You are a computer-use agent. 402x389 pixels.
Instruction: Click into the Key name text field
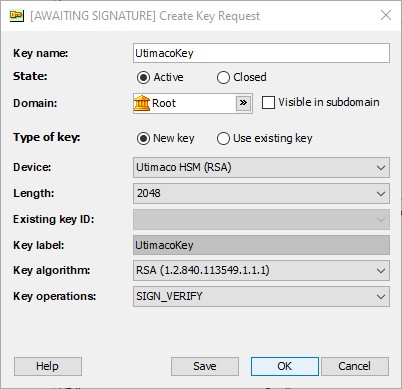261,53
